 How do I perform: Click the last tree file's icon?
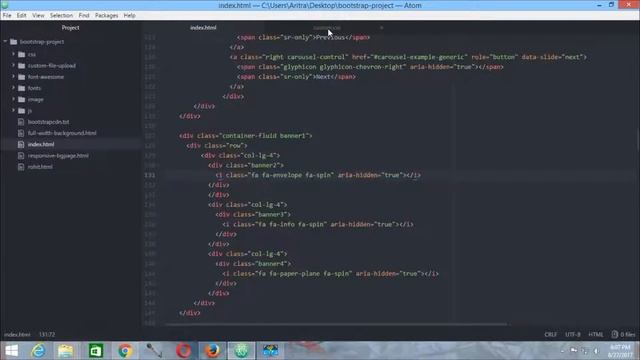click(21, 167)
